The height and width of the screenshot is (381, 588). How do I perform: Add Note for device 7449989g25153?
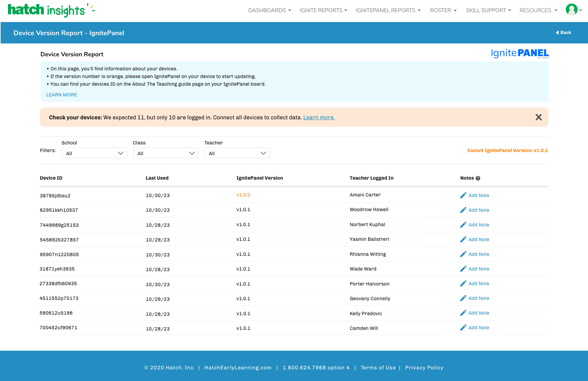[479, 225]
